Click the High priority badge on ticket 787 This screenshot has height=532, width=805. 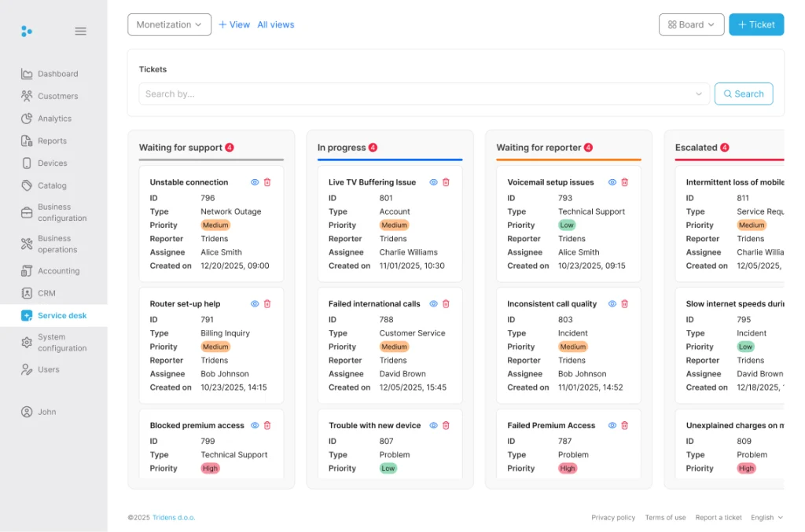[568, 468]
